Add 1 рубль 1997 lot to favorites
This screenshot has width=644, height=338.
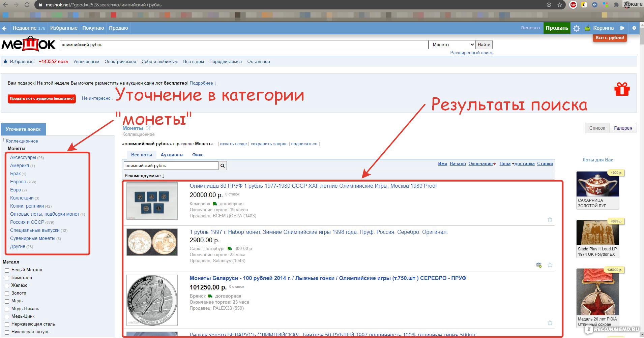[x=550, y=265]
